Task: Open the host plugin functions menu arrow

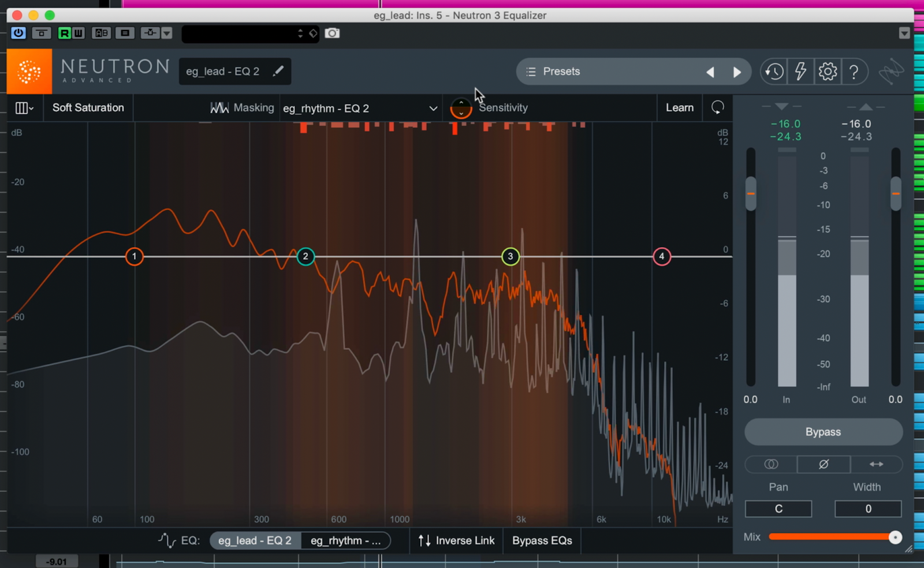Action: click(905, 33)
